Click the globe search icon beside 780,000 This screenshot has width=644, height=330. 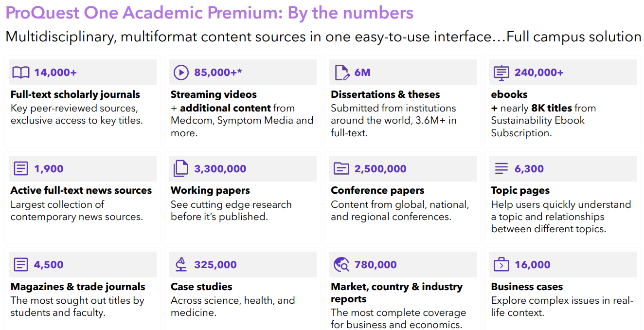coord(341,265)
